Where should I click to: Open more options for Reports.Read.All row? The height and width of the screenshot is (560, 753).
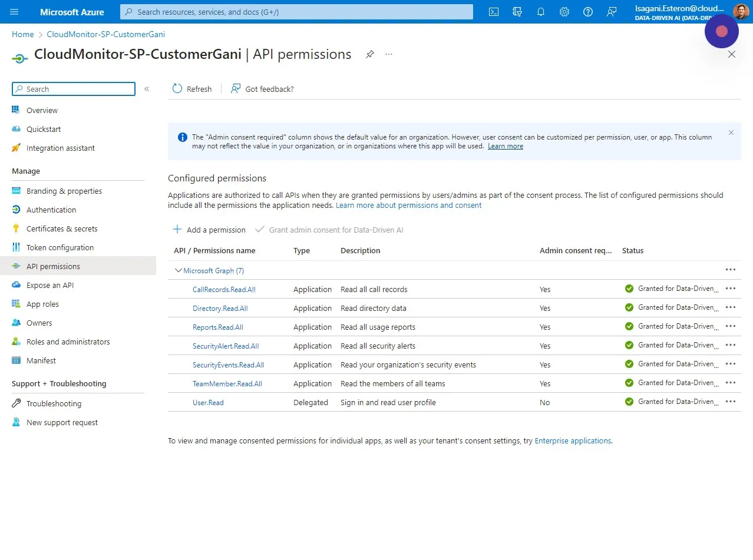731,326
